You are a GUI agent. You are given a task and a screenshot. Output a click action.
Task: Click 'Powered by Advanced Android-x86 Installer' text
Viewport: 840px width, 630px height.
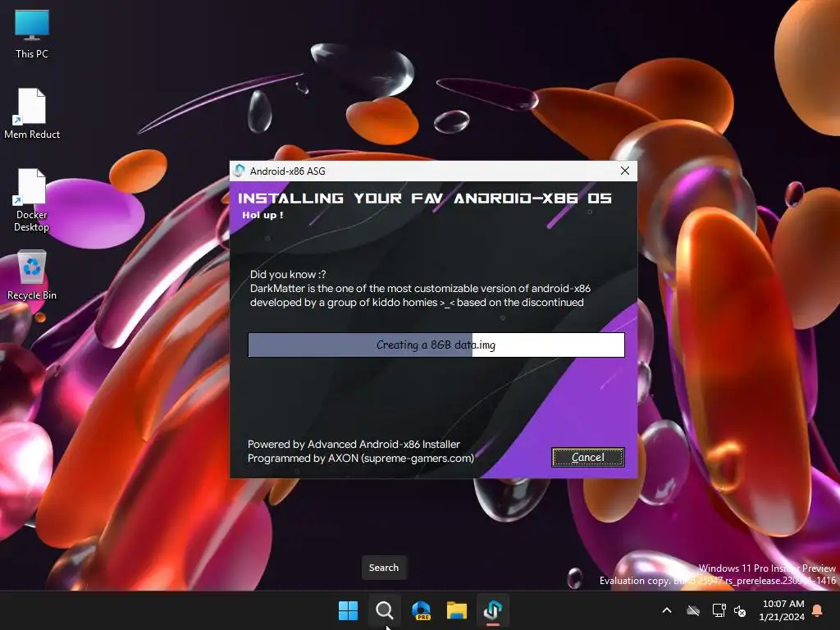pos(354,444)
